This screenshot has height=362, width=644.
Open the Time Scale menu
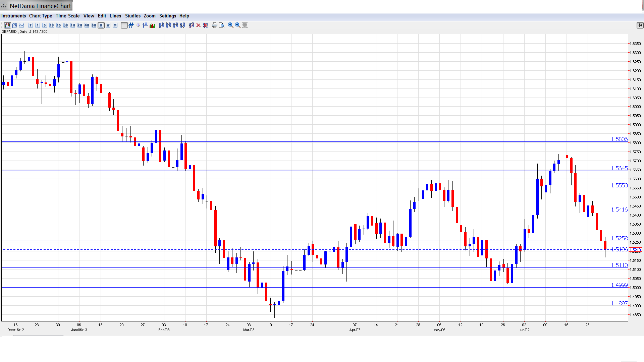pos(67,16)
